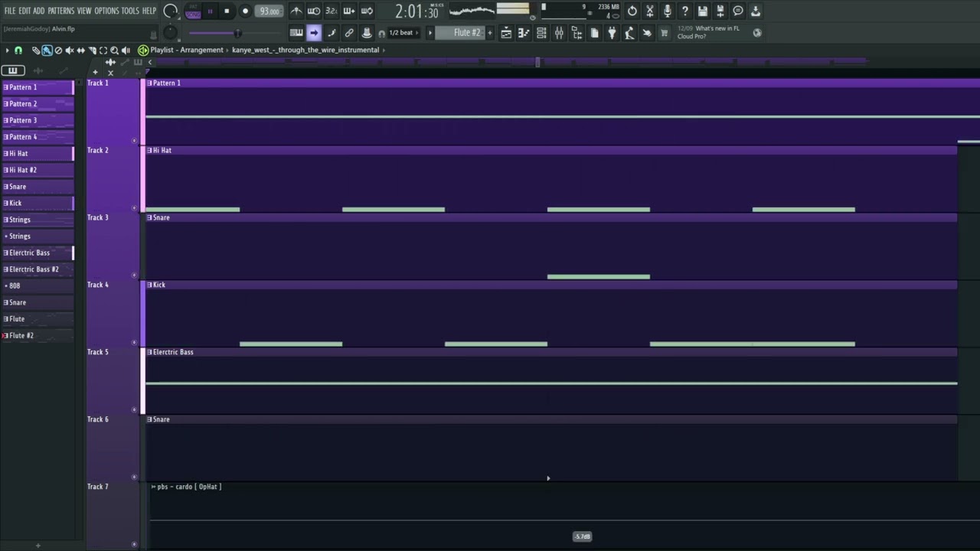Open undo history icon
Viewport: 980px width, 551px height.
point(632,11)
